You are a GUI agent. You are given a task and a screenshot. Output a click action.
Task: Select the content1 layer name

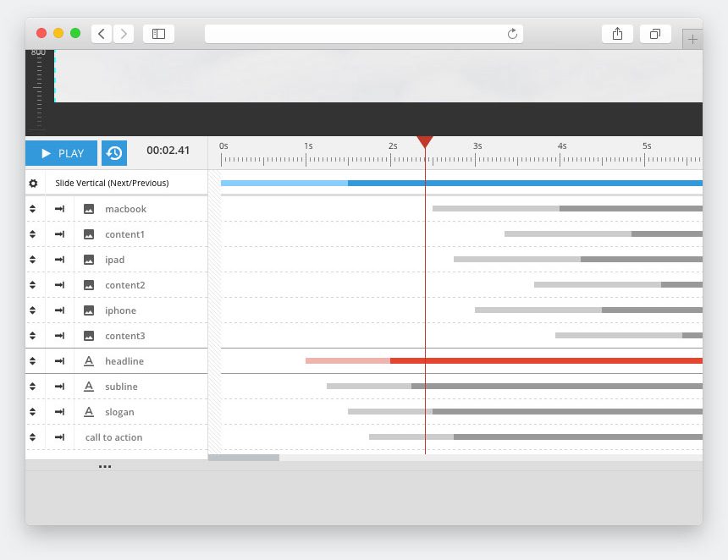pyautogui.click(x=124, y=234)
